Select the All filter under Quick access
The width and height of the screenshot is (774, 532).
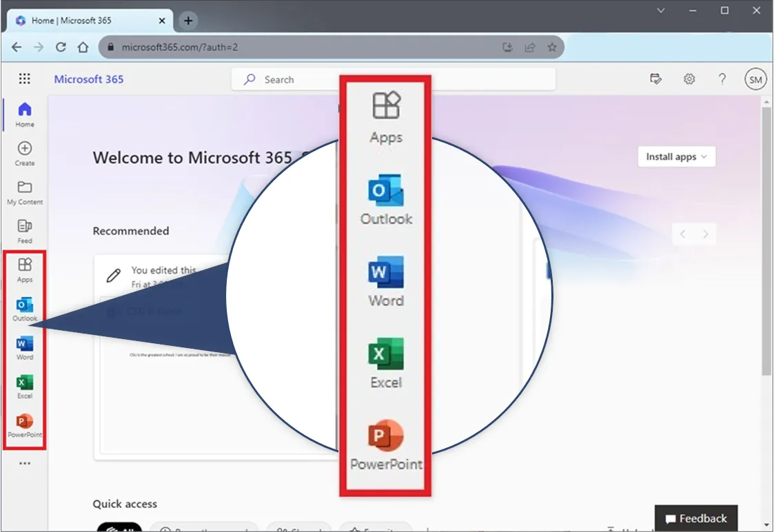click(120, 529)
